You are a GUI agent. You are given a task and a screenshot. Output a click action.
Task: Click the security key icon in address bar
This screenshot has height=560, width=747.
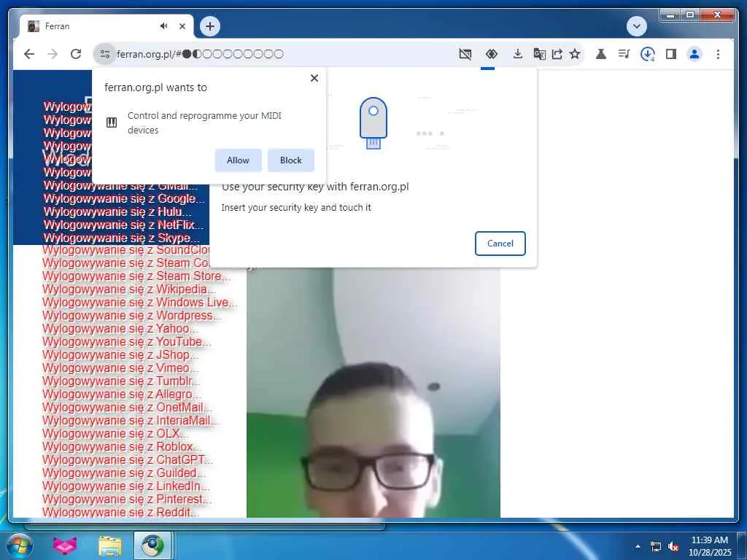(492, 54)
